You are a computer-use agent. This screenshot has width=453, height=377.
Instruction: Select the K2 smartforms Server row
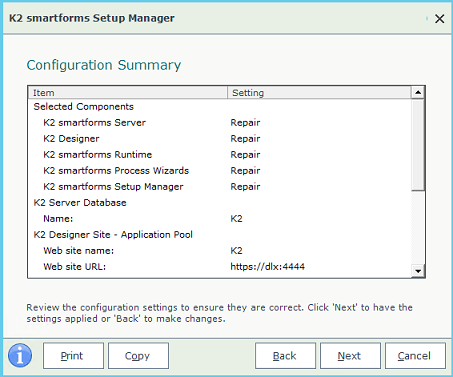click(x=220, y=123)
